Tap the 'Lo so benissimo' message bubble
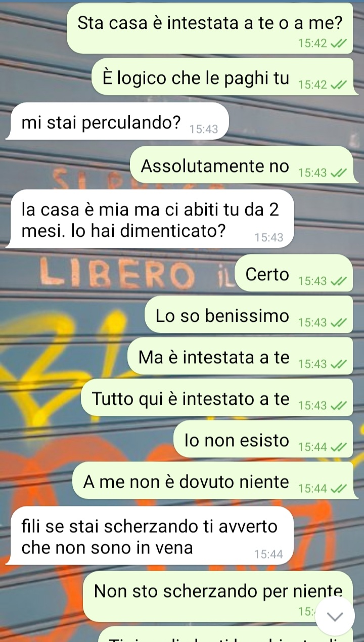364x642 pixels. (249, 315)
